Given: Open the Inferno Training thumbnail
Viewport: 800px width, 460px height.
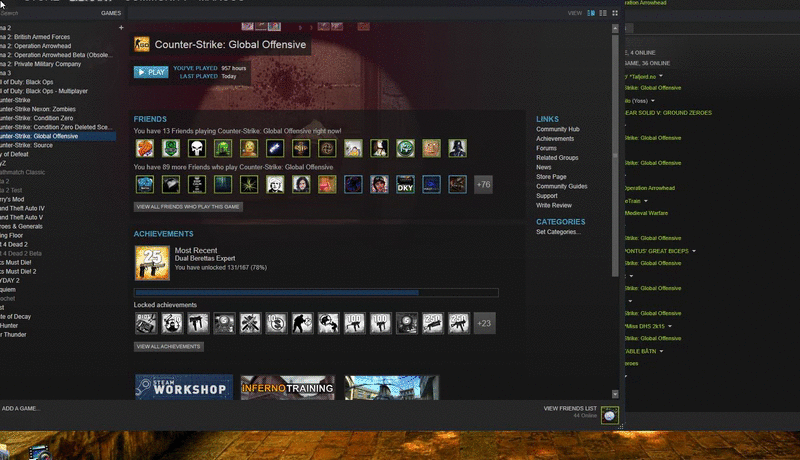Looking at the screenshot, I should [x=288, y=388].
